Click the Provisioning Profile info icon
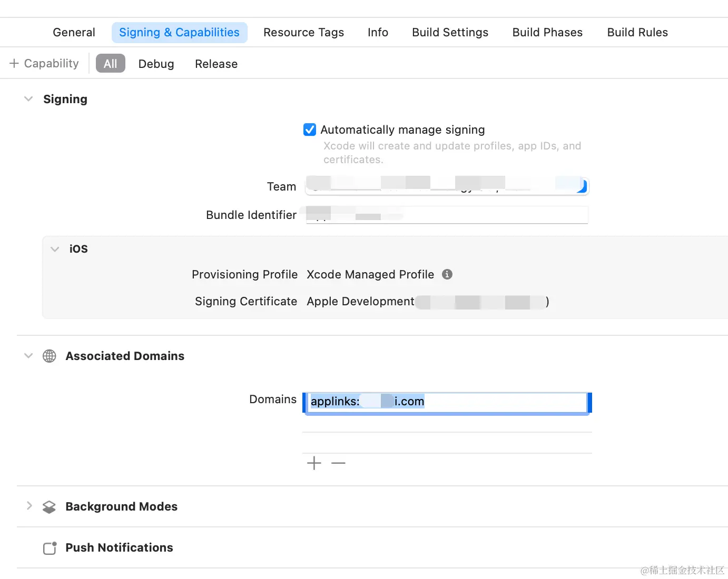 447,274
